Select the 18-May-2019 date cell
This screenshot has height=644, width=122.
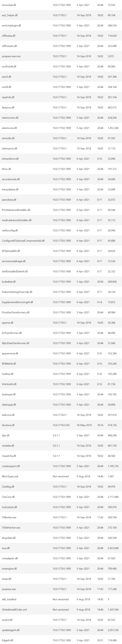84,425
